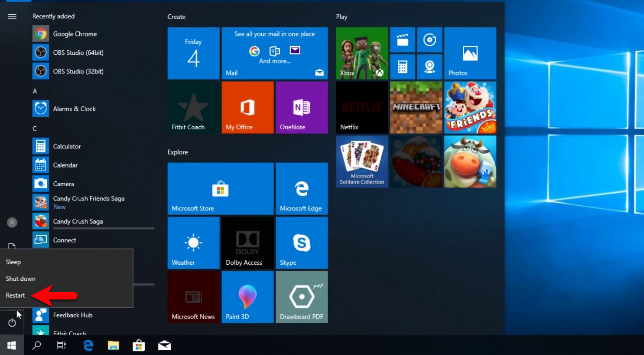644x355 pixels.
Task: Open the Candy Crush Friends tile
Action: click(470, 108)
